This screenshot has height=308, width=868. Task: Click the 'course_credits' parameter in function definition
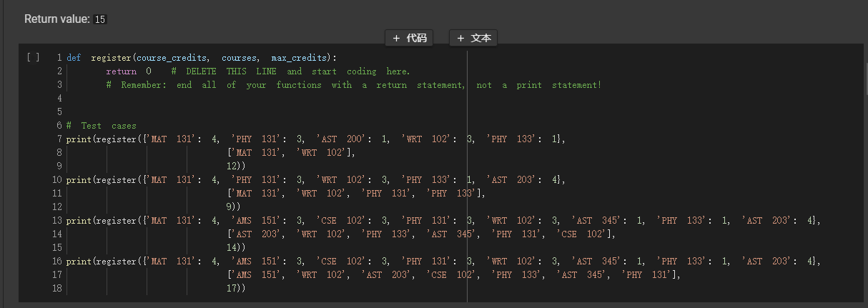[x=172, y=57]
